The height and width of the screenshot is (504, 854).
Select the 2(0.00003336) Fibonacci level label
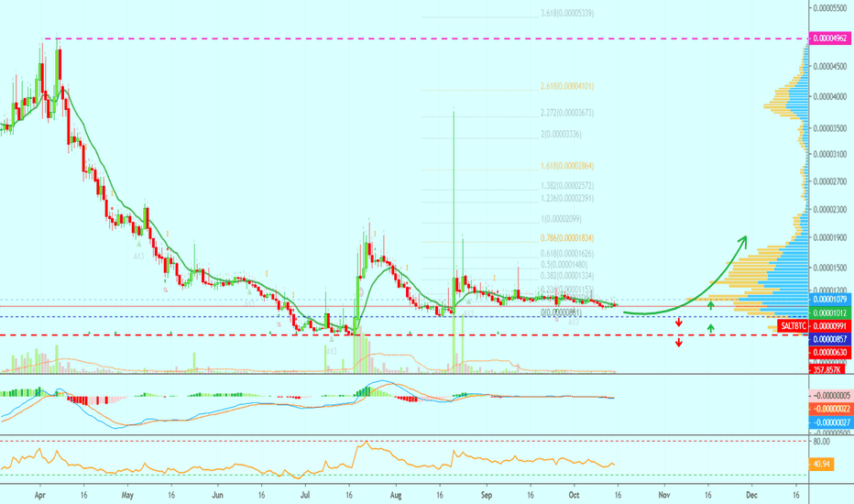click(x=561, y=134)
